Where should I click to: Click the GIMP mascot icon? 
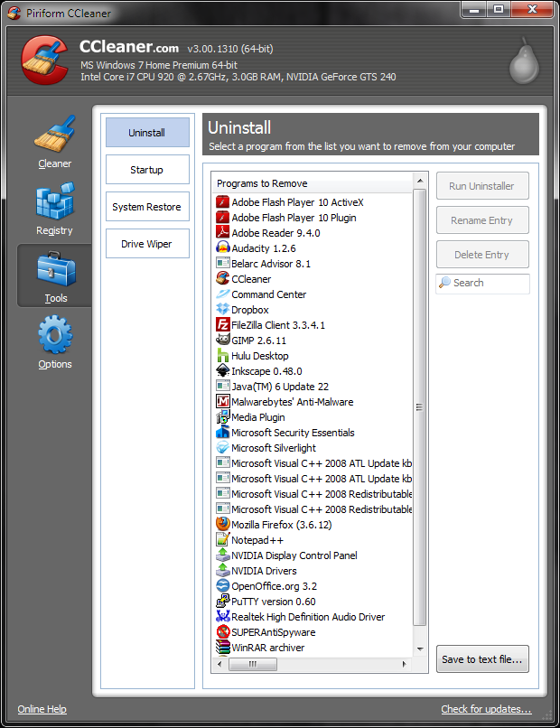click(x=223, y=340)
